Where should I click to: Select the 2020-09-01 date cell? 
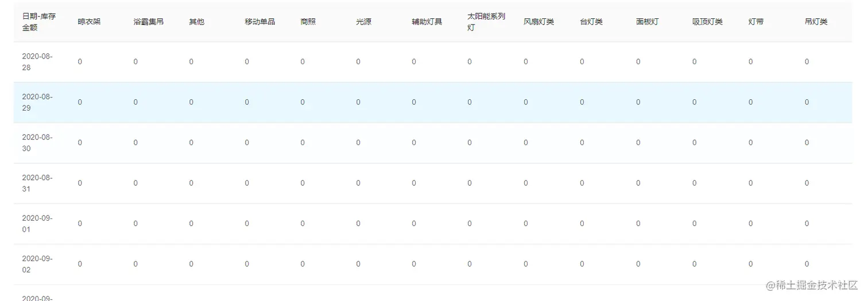coord(37,224)
